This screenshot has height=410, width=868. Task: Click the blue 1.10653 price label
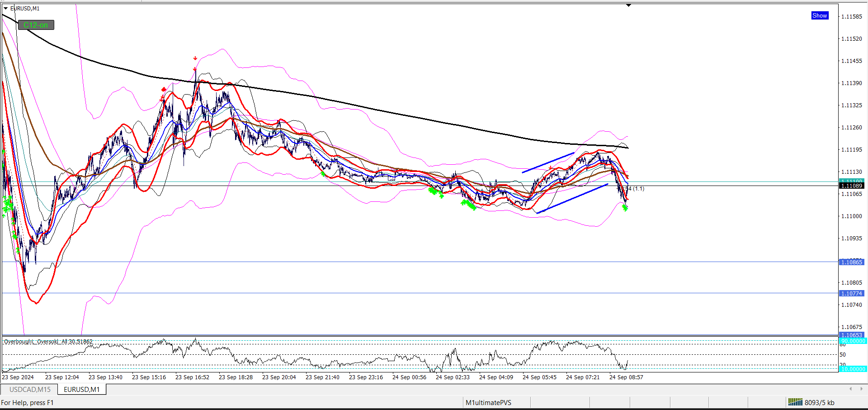click(852, 335)
